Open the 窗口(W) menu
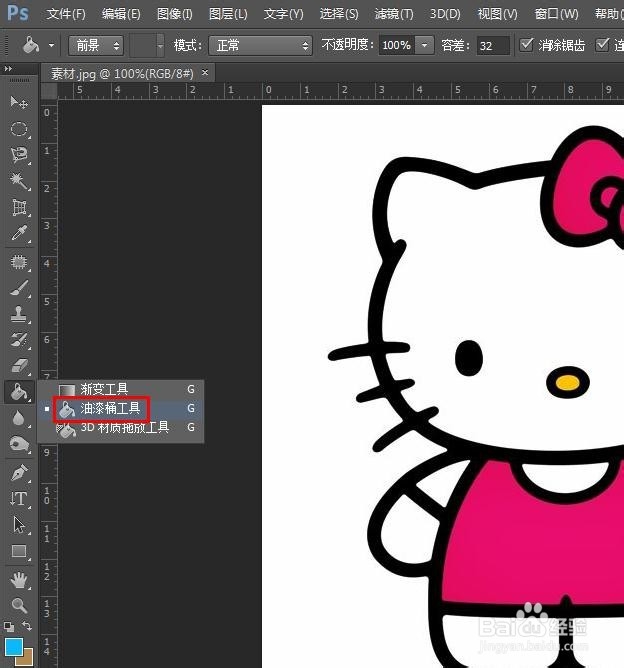 click(x=556, y=14)
